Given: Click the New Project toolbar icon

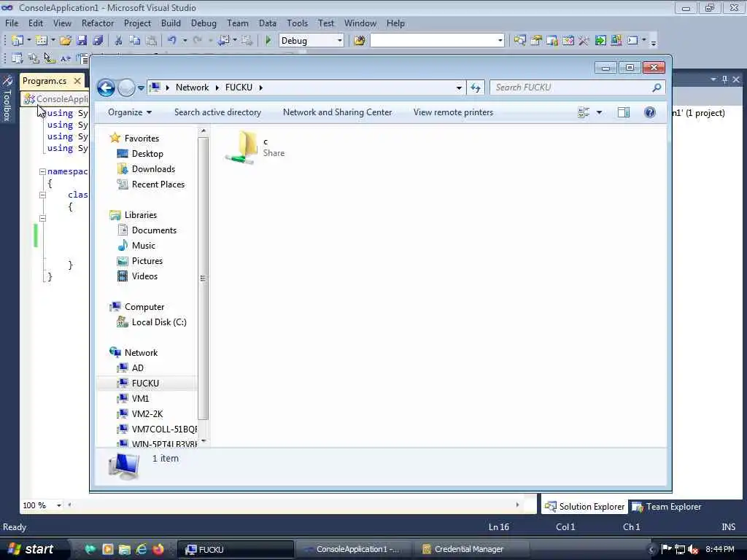Looking at the screenshot, I should coord(18,41).
